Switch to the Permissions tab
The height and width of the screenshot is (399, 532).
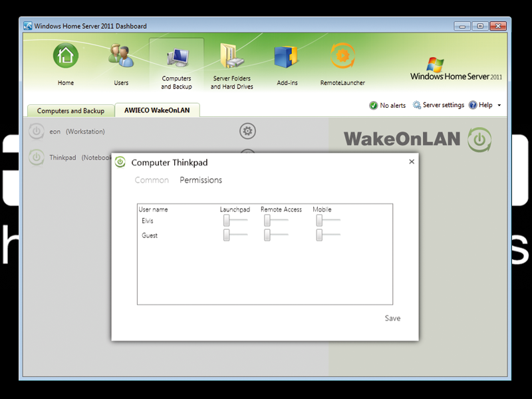(x=201, y=180)
